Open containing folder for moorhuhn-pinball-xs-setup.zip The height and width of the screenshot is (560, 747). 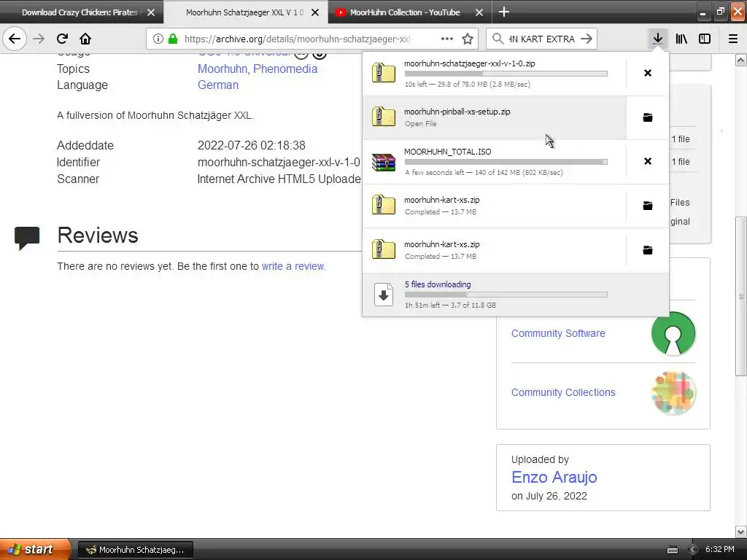coord(648,117)
